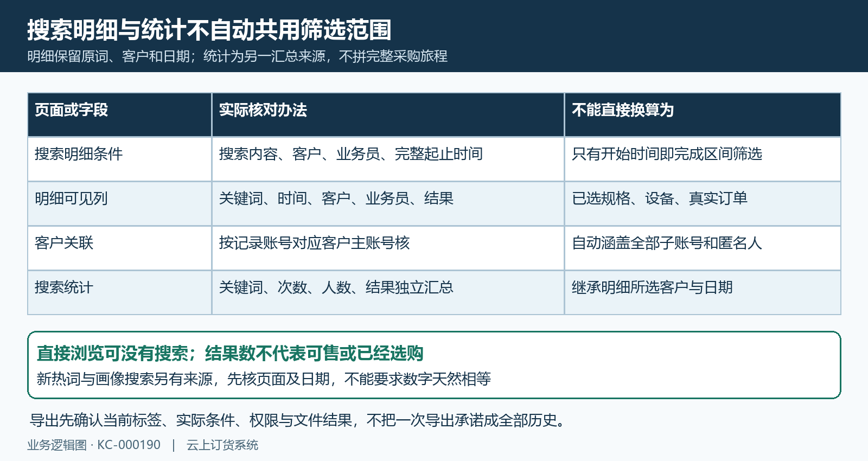Click the cell 只有开始时间即完成区间筛选

703,159
